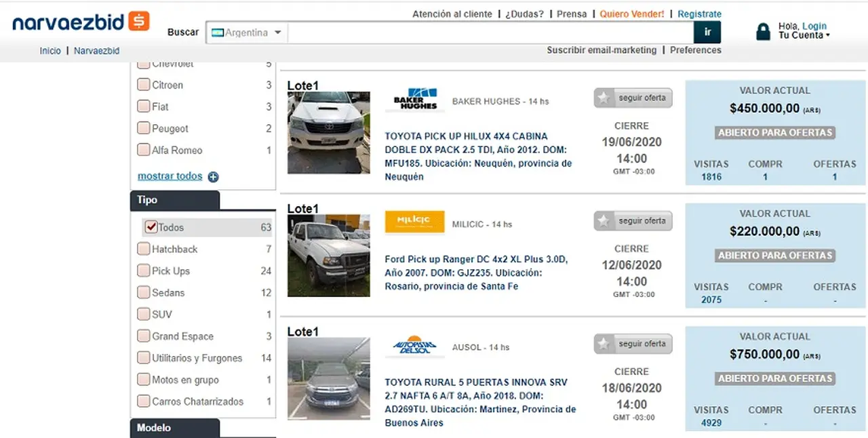Go to Inicio breadcrumb link

[50, 51]
